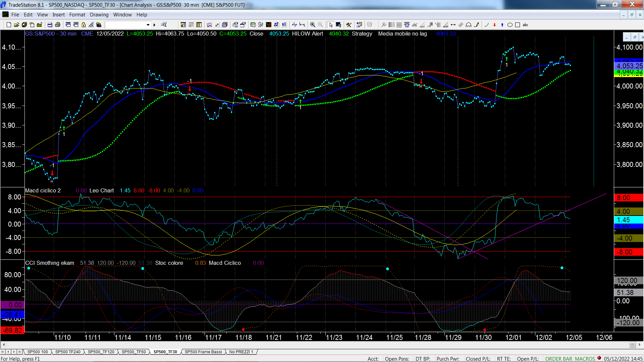Click the HILOW Alert indicator label
Viewport: 644px width, 362px height.
(307, 34)
